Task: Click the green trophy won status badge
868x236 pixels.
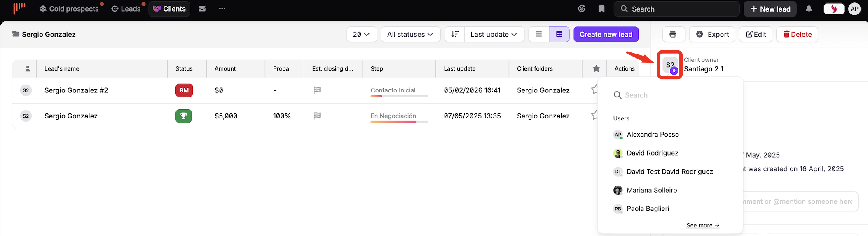Action: pyautogui.click(x=184, y=116)
